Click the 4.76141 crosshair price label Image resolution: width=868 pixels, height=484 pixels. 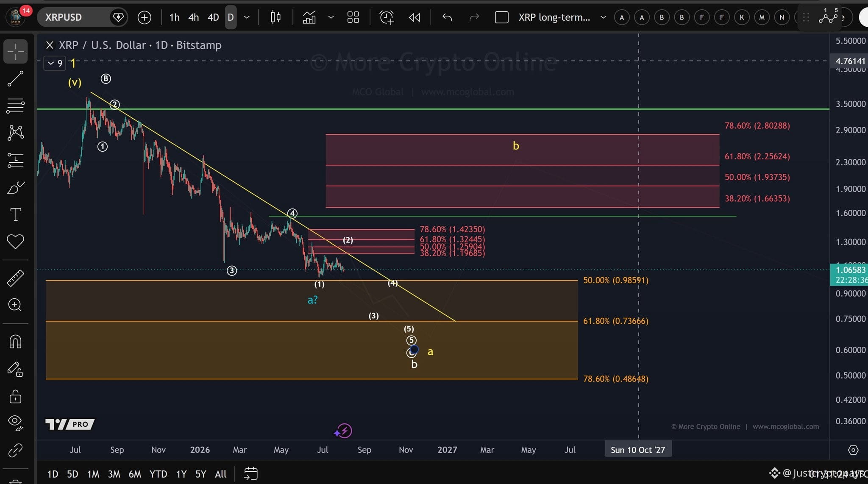pos(850,61)
